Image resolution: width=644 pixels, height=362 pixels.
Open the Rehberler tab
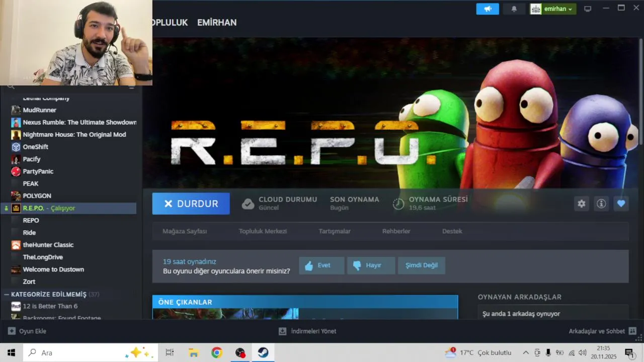click(396, 231)
